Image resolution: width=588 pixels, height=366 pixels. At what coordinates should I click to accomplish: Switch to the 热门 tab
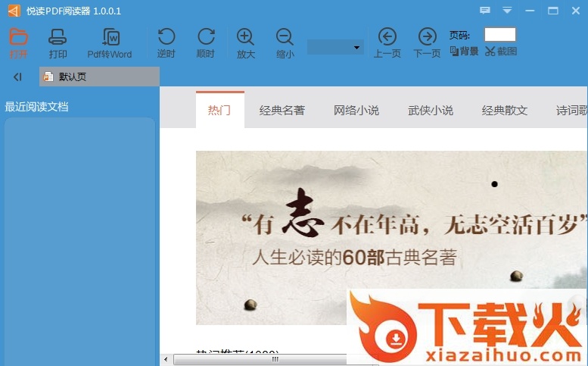pos(219,110)
